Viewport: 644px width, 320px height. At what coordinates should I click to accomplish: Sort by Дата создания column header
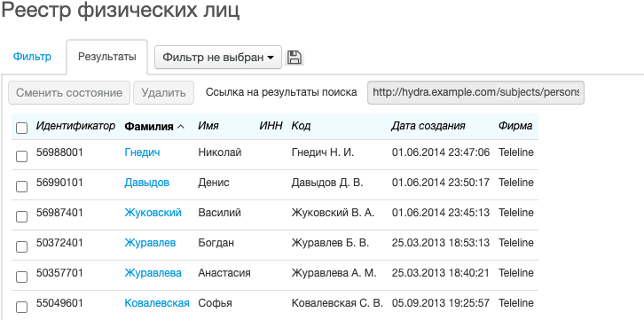[x=428, y=126]
